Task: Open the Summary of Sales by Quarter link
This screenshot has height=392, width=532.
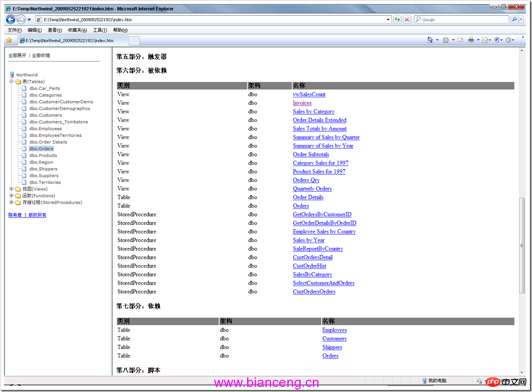Action: [326, 137]
